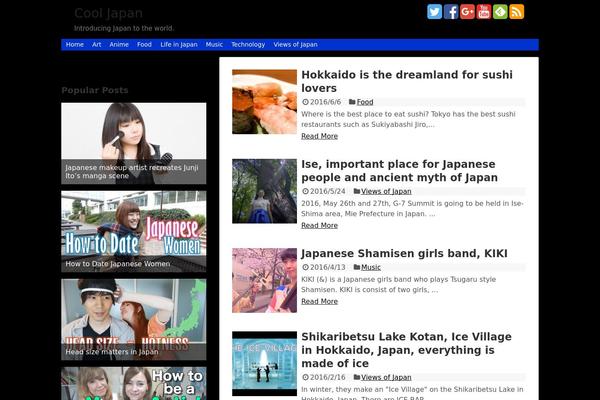
Task: Open Japanese Shamisen girls band KIKI title
Action: [x=404, y=253]
